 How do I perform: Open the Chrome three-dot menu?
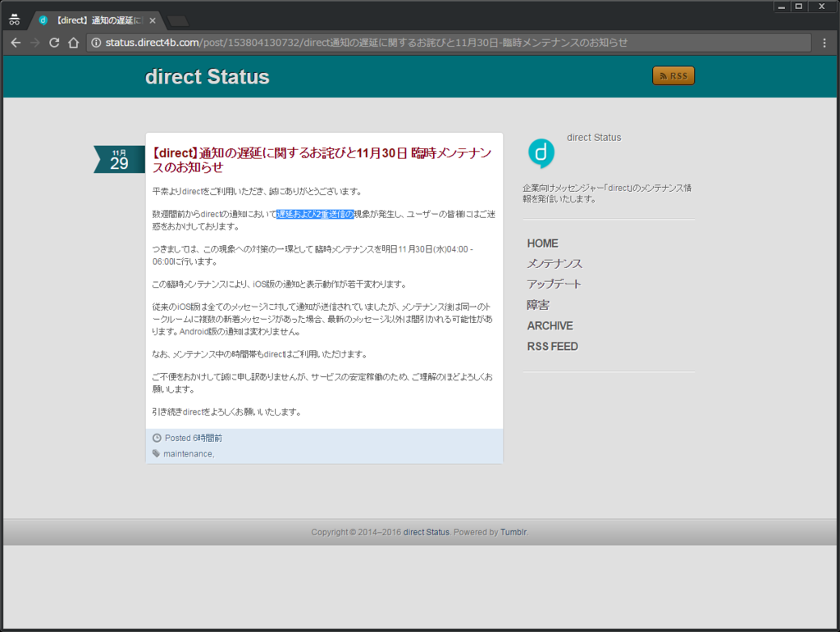824,43
